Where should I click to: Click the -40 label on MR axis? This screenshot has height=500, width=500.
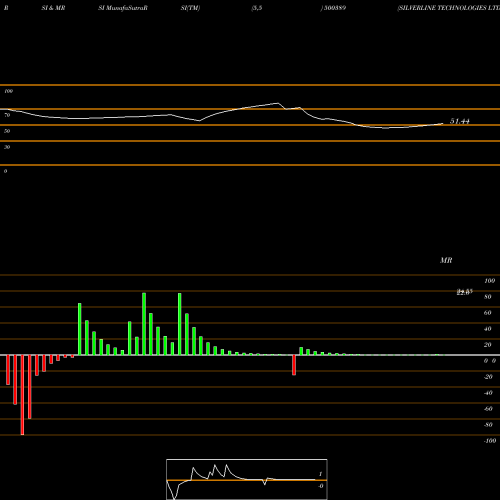click(488, 393)
